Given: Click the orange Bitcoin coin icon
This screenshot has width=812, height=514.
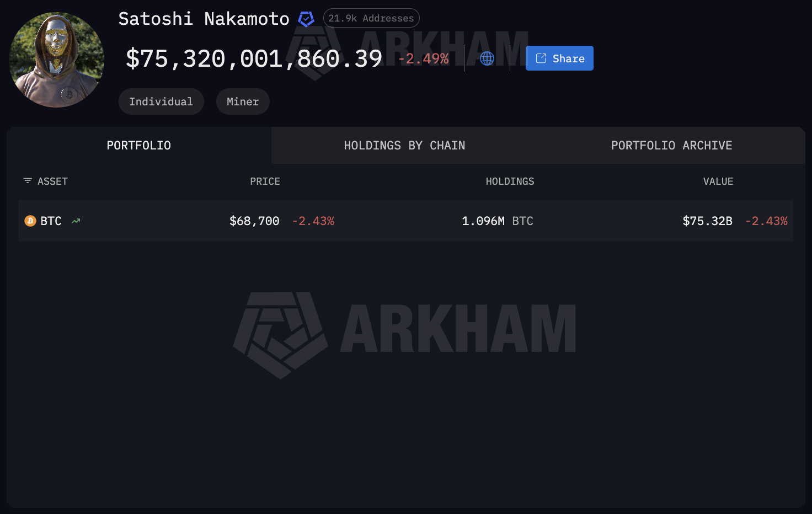Looking at the screenshot, I should pos(30,221).
